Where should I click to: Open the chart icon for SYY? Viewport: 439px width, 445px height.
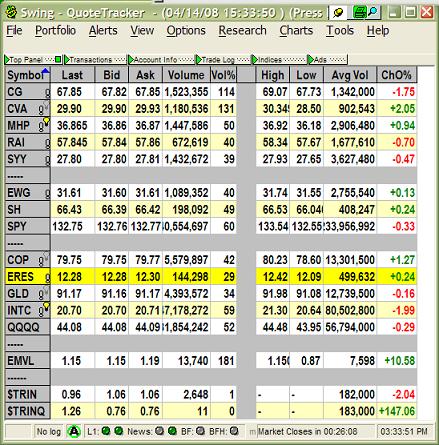47,160
